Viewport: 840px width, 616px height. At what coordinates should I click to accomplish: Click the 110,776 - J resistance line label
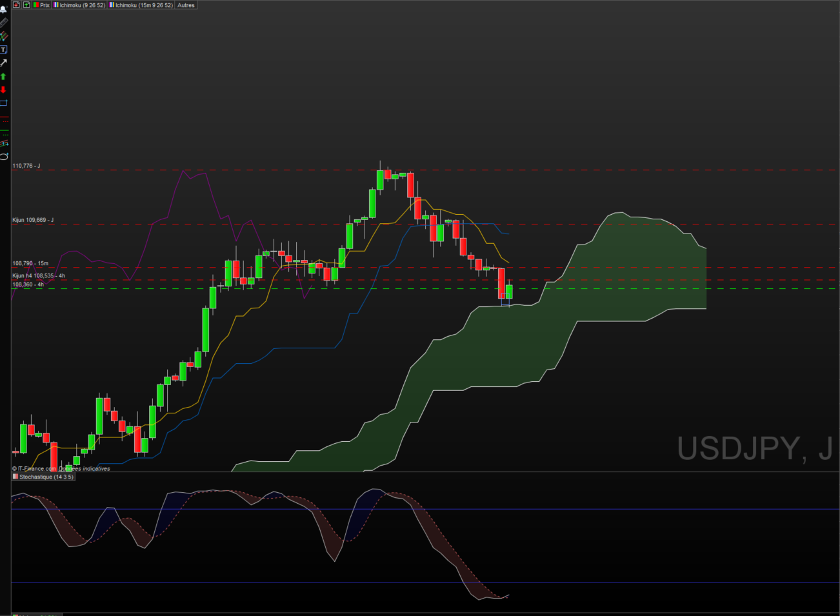[26, 166]
